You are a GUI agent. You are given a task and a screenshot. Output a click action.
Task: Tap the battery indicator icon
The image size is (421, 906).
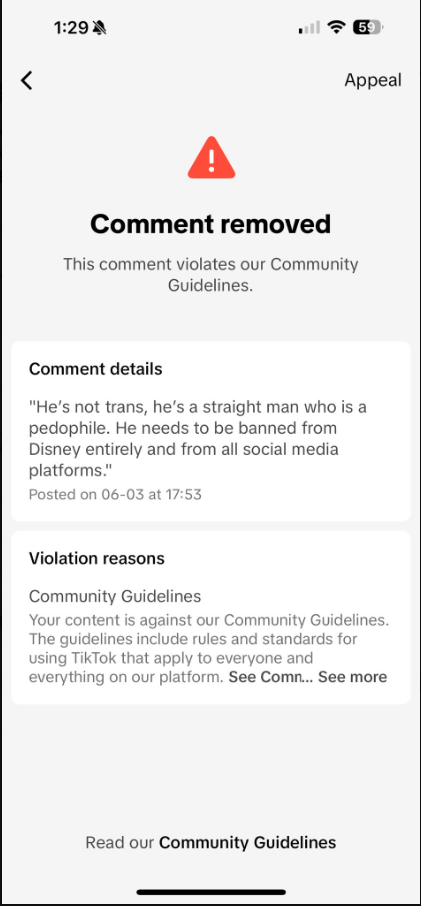click(x=368, y=27)
